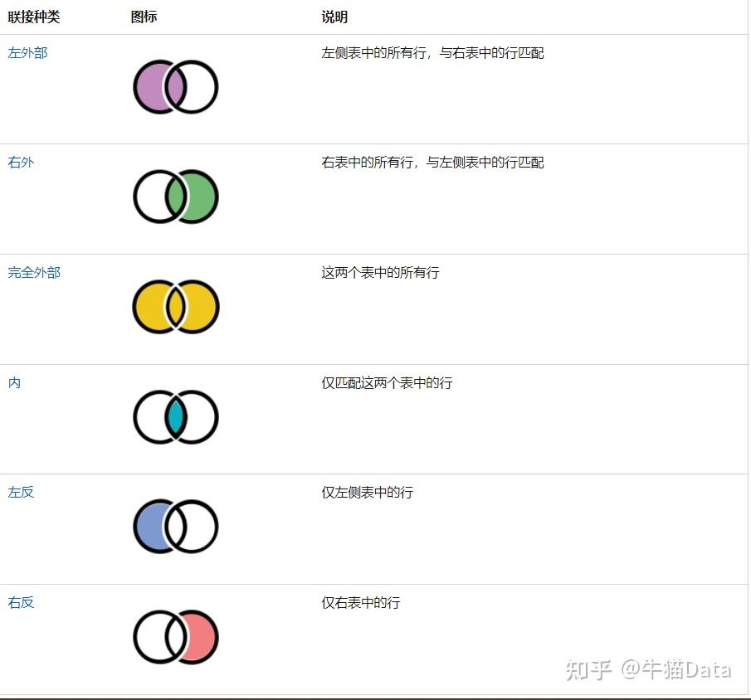Click the 联接种类 column header
This screenshot has height=700, width=751.
point(34,17)
